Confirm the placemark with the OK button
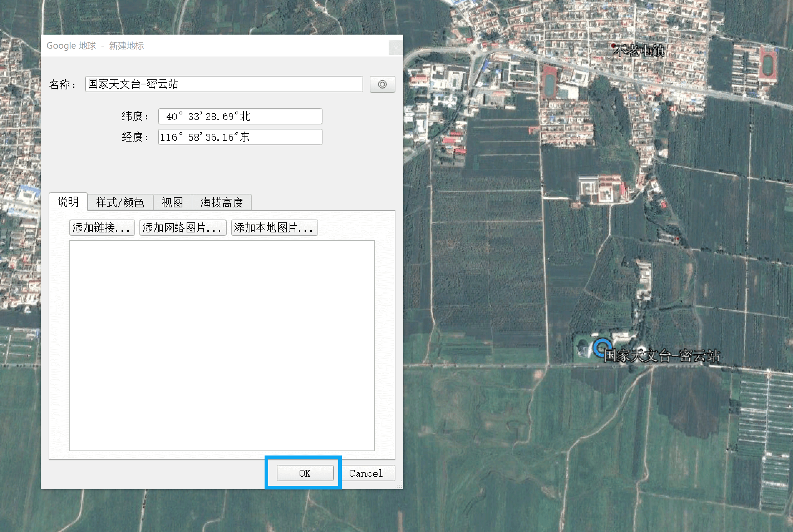793x532 pixels. click(x=305, y=473)
